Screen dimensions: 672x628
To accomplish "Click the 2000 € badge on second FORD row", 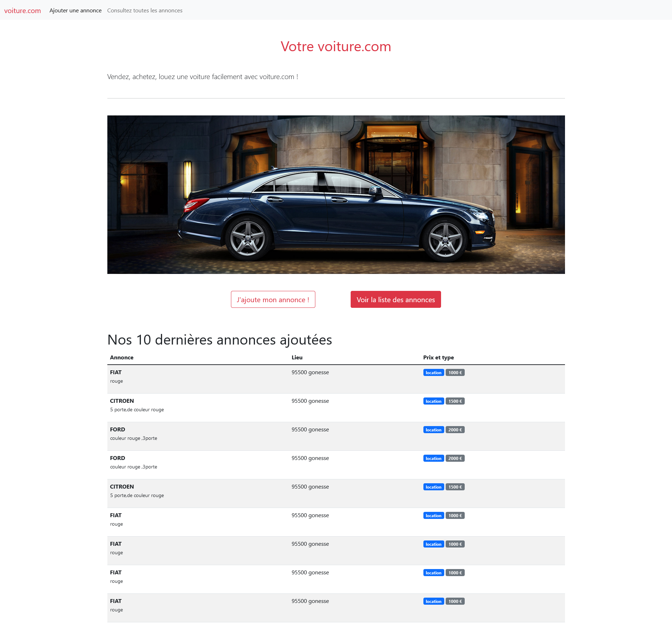I will (455, 458).
